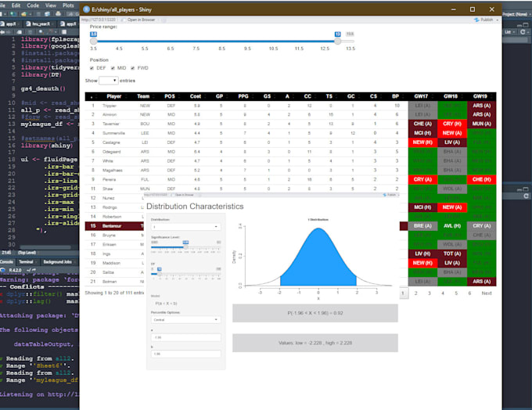532x410 pixels.
Task: Click the 'b' value input field
Action: click(185, 354)
